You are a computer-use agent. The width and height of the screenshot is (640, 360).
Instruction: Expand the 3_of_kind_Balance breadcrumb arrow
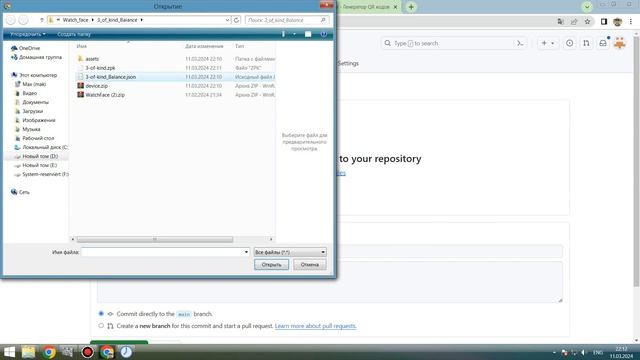click(142, 20)
